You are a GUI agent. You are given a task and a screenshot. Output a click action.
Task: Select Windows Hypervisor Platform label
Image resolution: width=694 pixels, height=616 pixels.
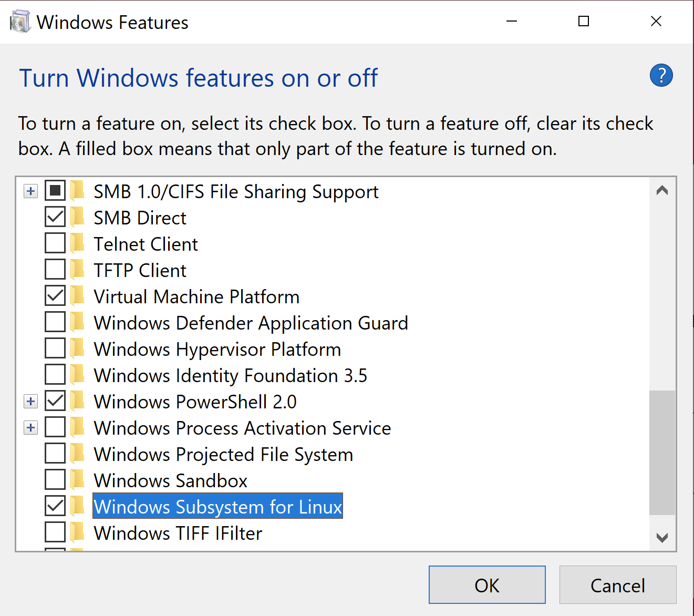[217, 350]
